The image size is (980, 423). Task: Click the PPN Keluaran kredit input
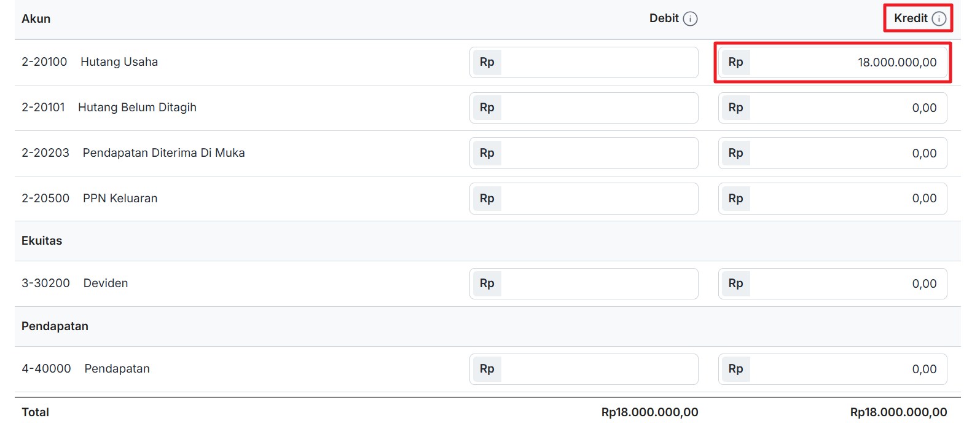833,199
